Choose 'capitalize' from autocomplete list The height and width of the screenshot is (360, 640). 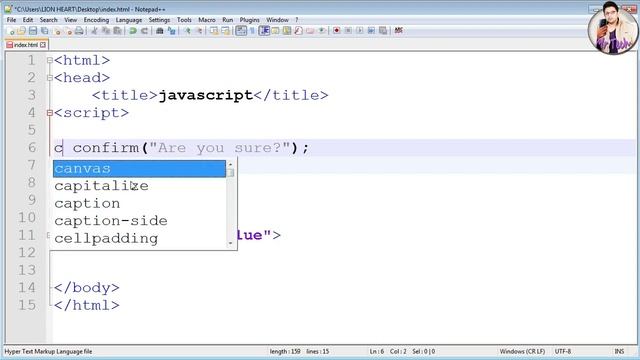139,186
